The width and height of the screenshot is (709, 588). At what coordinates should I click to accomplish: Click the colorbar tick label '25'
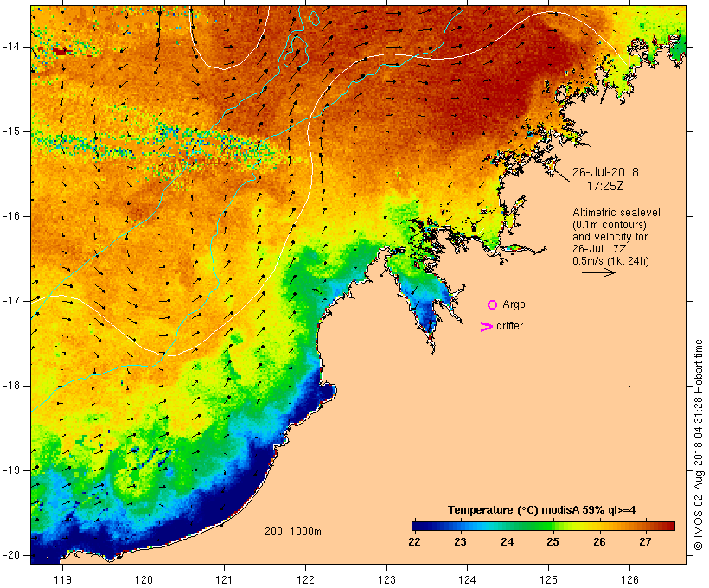click(x=553, y=542)
